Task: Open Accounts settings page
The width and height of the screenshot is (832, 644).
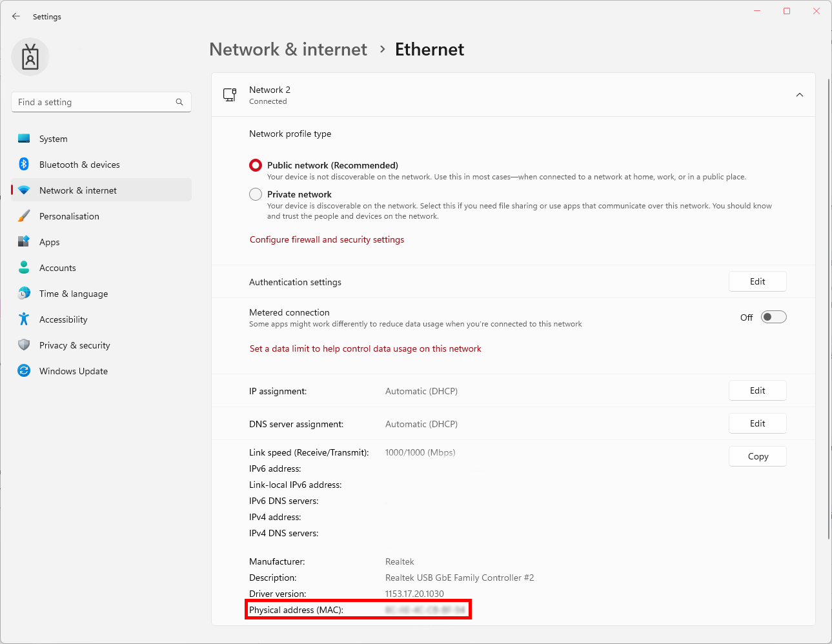Action: [x=57, y=268]
